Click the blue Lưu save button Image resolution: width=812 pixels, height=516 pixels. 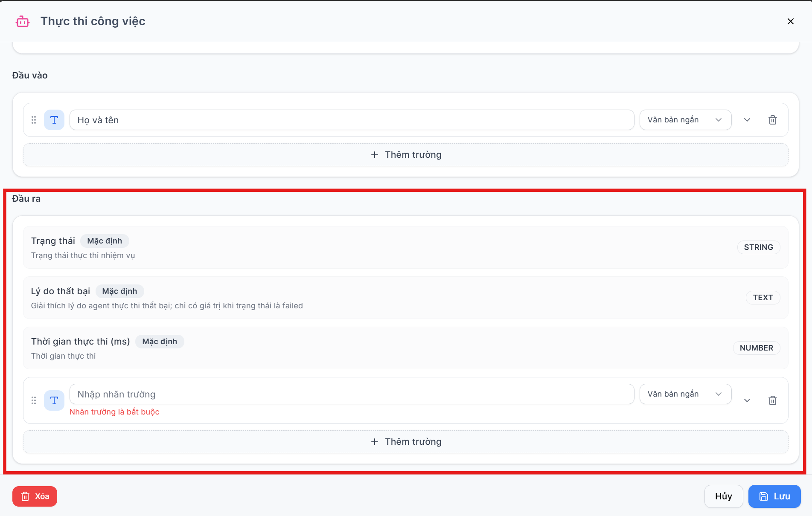[774, 496]
